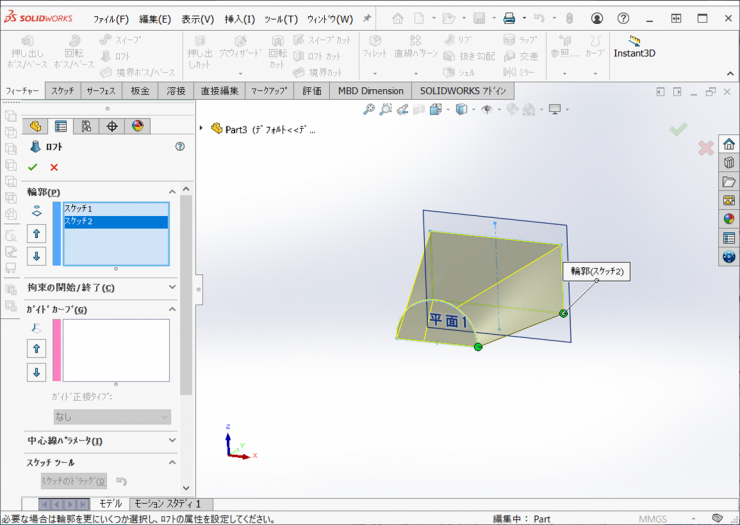Image resolution: width=740 pixels, height=525 pixels.
Task: Move the selected profile up
Action: point(37,233)
